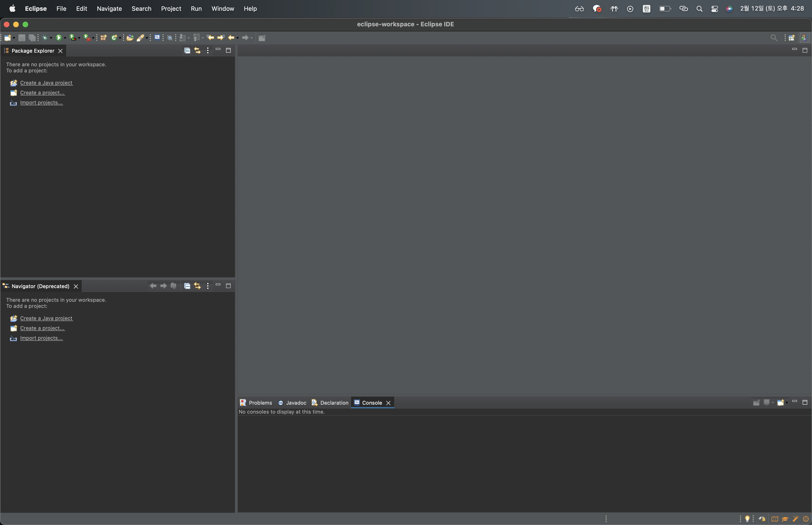Toggle Link with Editor in Navigator view
The width and height of the screenshot is (812, 525).
click(197, 286)
